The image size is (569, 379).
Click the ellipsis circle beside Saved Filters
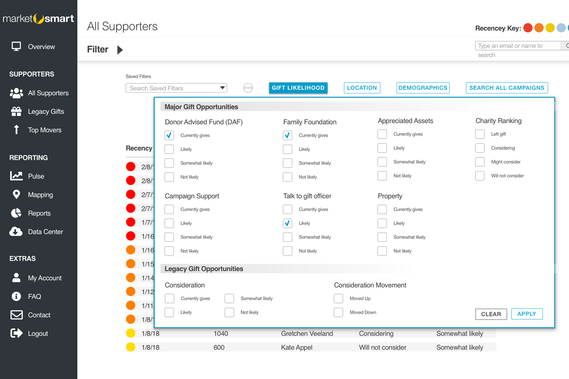pos(248,88)
